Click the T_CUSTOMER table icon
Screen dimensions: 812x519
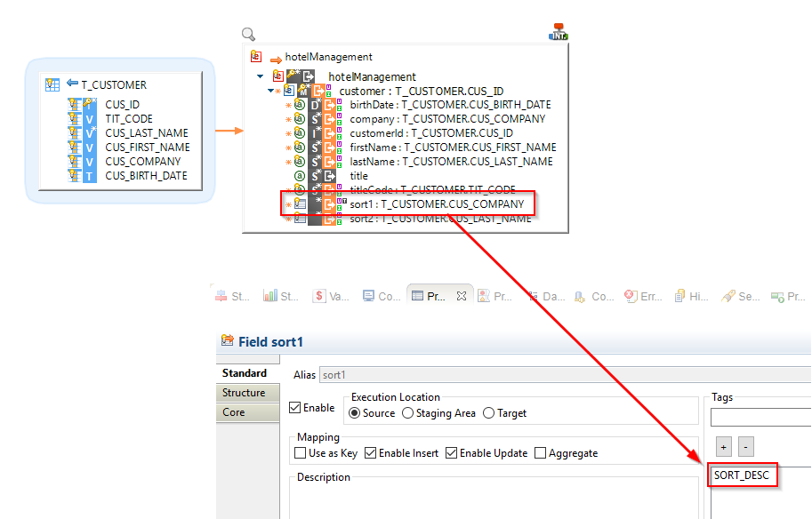(52, 85)
